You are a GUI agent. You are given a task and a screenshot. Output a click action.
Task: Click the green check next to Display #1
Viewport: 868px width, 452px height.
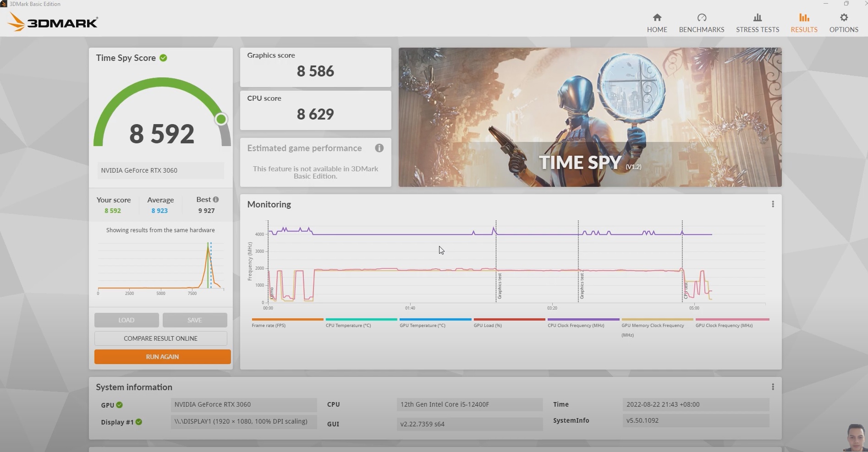139,422
